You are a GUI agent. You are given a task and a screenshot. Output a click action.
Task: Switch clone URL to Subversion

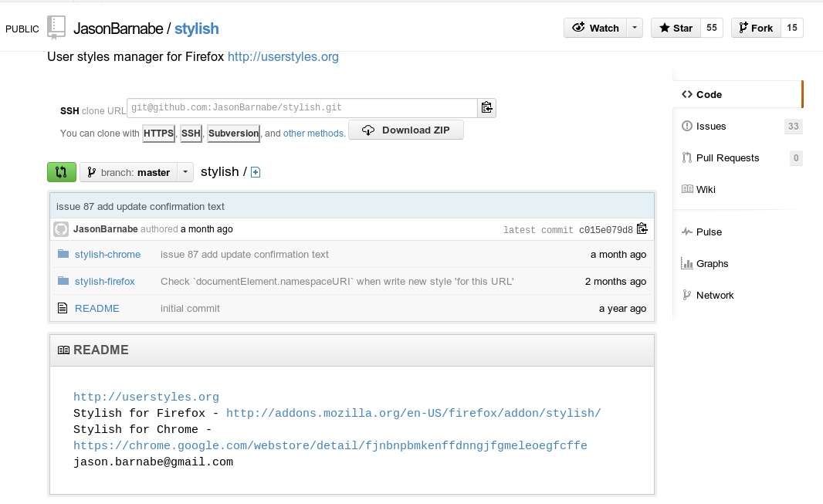[x=234, y=134]
